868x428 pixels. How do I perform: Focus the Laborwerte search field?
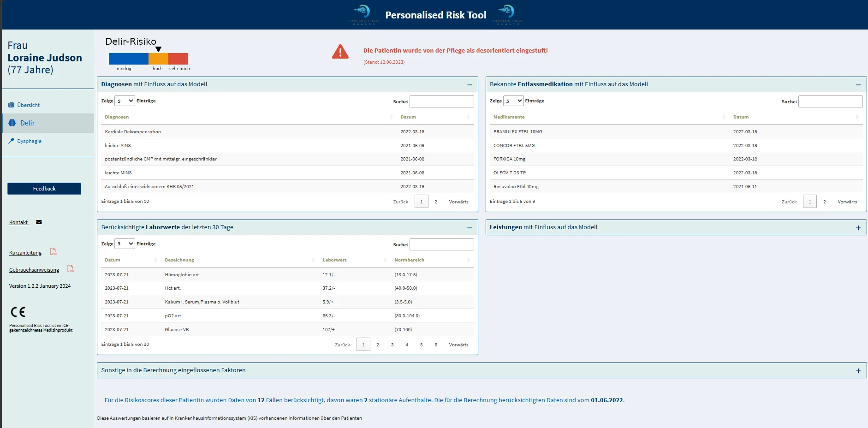click(442, 244)
